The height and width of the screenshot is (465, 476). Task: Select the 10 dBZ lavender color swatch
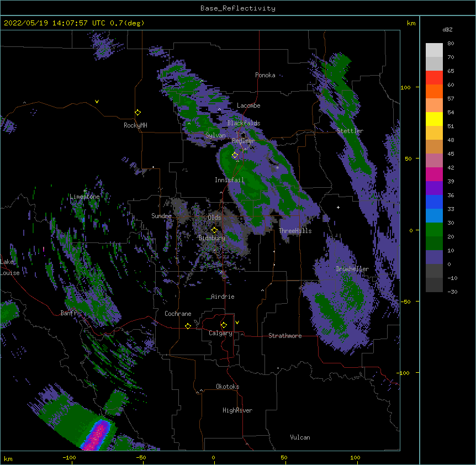(434, 257)
